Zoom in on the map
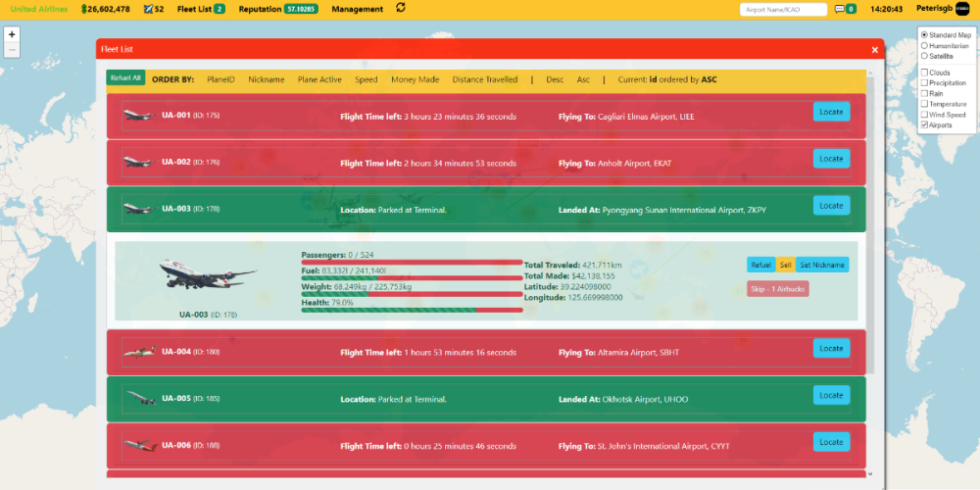Viewport: 980px width, 490px height. pos(12,33)
